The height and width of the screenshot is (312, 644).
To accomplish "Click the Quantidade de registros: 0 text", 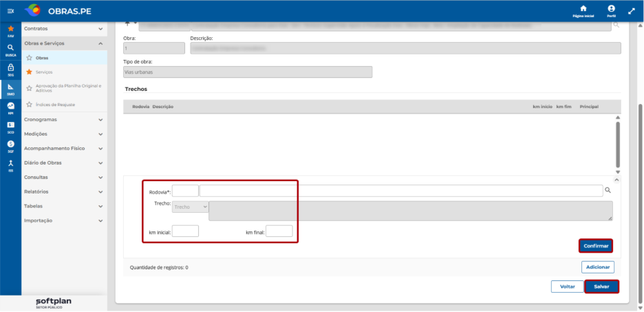I will [159, 267].
